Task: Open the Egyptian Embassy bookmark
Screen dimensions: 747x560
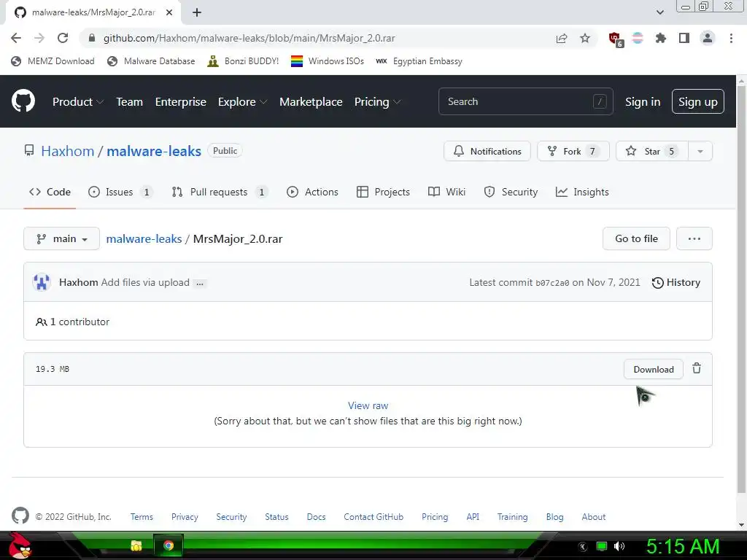Action: (x=419, y=61)
